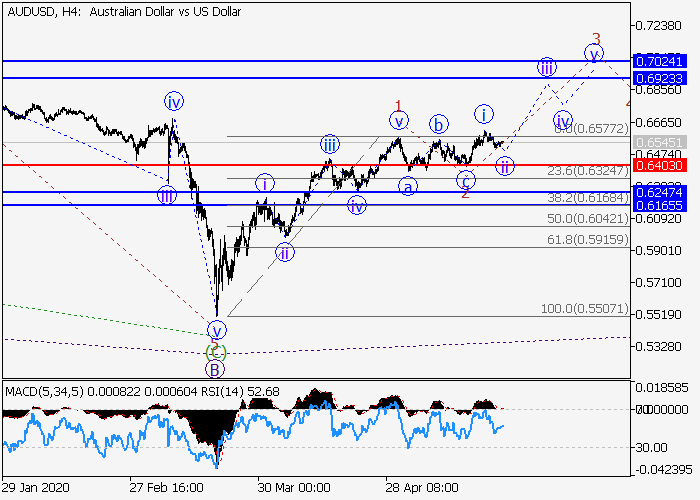Click the 29 Jan 2020 date label

coord(36,488)
